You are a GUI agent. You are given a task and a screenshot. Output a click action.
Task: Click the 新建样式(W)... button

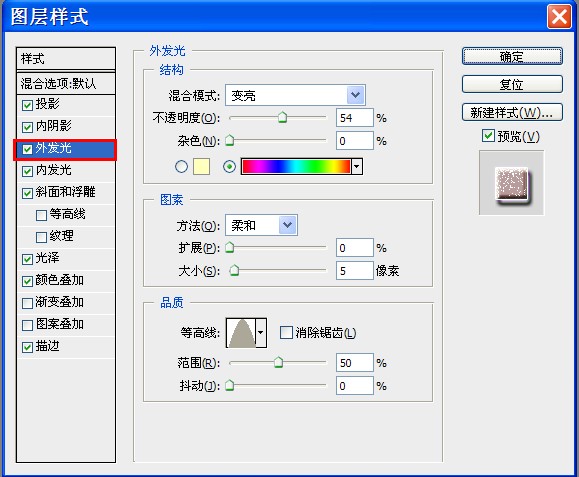pyautogui.click(x=512, y=112)
